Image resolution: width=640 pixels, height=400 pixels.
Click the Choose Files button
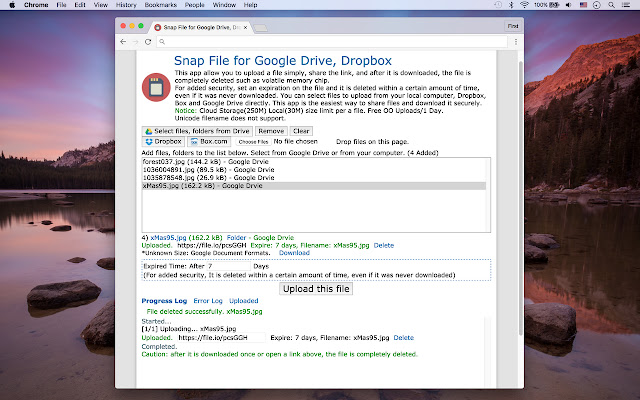point(253,142)
